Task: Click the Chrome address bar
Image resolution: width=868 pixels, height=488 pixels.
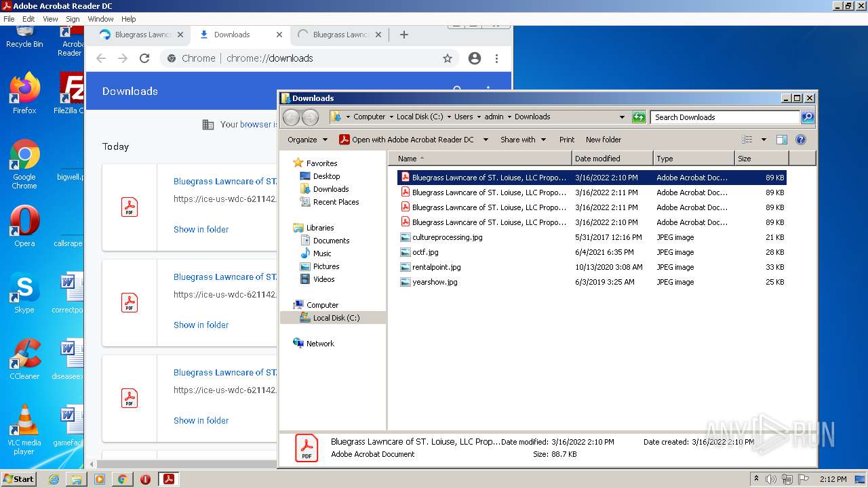Action: pyautogui.click(x=309, y=58)
